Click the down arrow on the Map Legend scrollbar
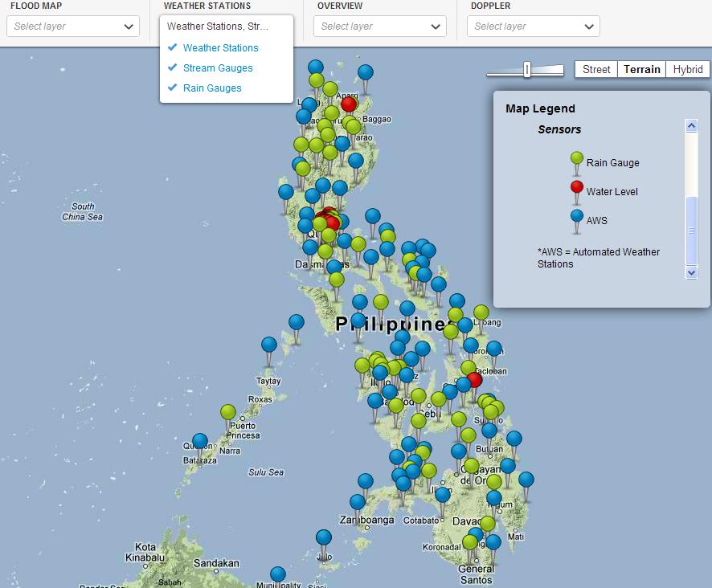Viewport: 712px width, 588px height. 692,272
